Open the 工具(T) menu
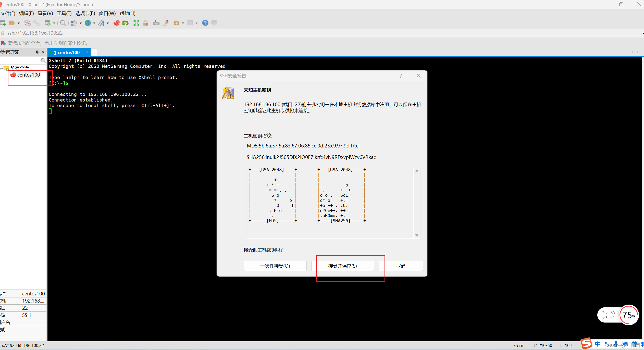The image size is (644, 350). 64,13
